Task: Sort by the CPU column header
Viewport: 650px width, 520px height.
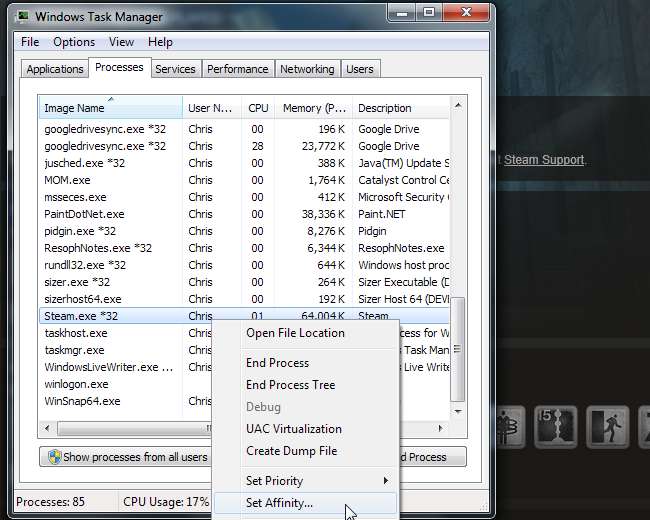Action: click(258, 108)
